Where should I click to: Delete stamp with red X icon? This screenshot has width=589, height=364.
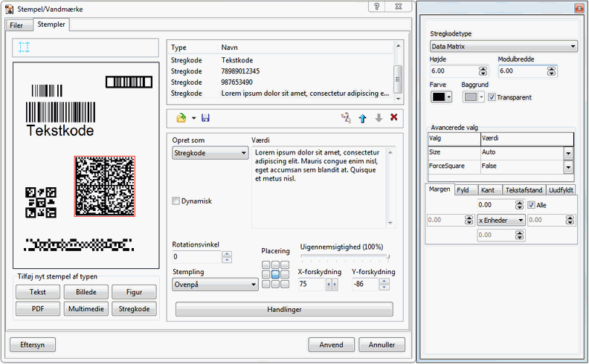[393, 117]
